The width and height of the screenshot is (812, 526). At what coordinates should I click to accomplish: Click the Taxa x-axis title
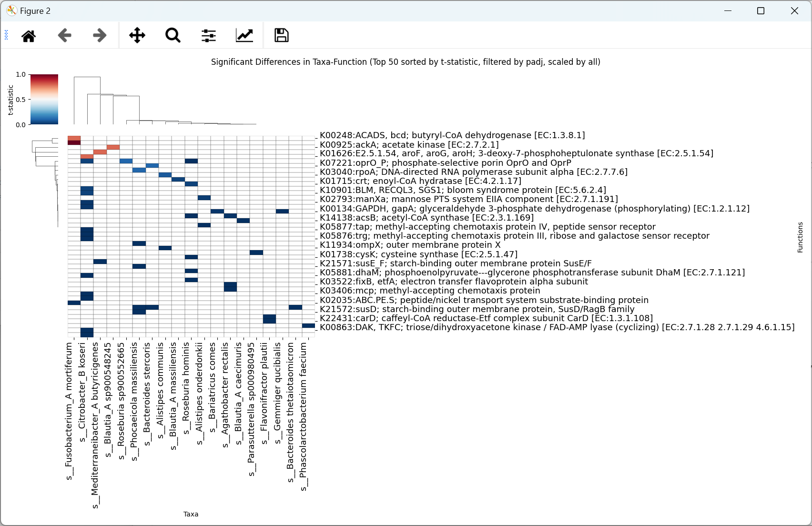[191, 514]
